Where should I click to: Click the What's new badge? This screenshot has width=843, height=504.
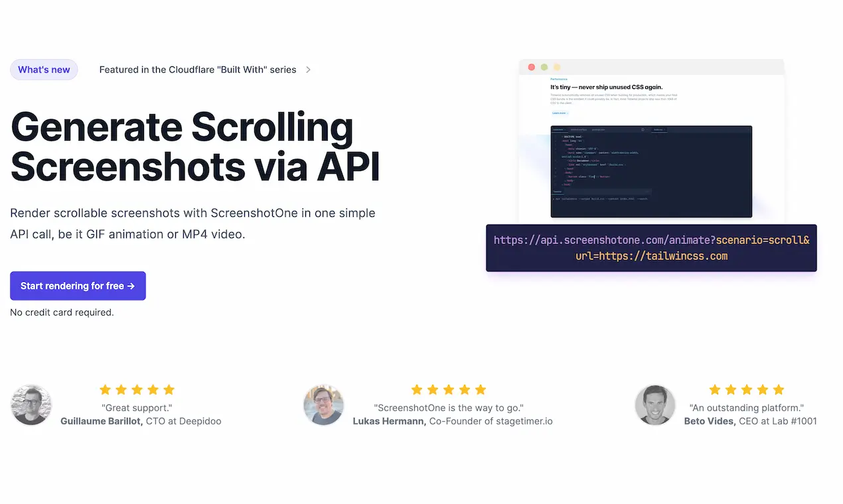(x=44, y=70)
